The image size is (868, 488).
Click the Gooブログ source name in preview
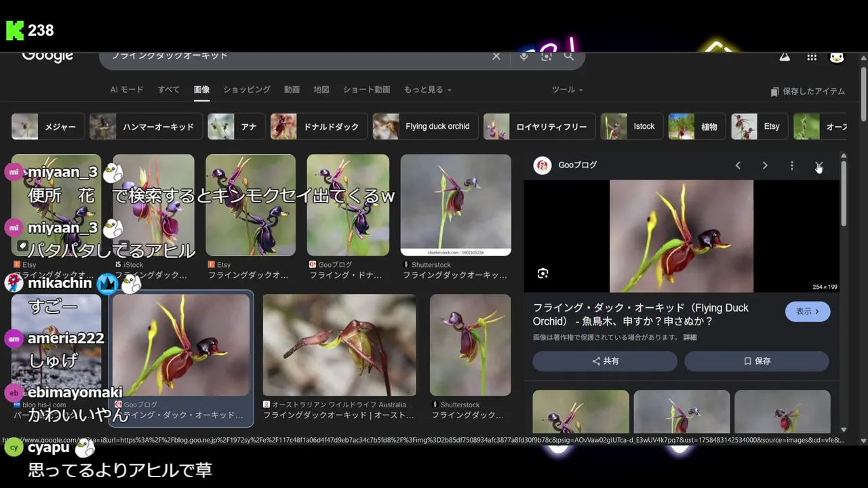577,165
